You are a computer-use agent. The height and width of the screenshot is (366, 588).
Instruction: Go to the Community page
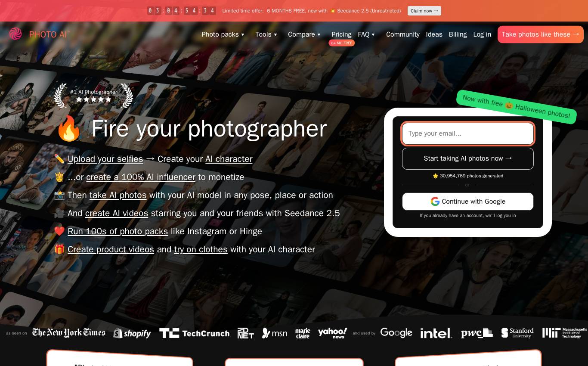point(403,34)
